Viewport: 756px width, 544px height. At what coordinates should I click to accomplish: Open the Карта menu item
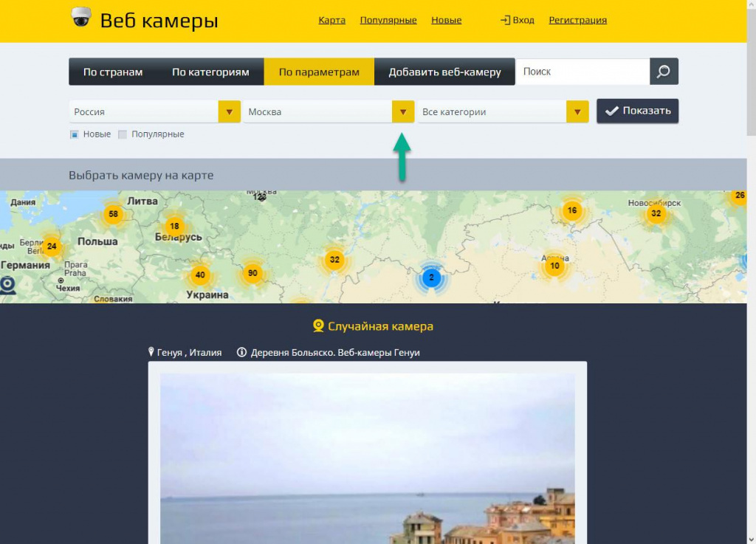pos(331,20)
